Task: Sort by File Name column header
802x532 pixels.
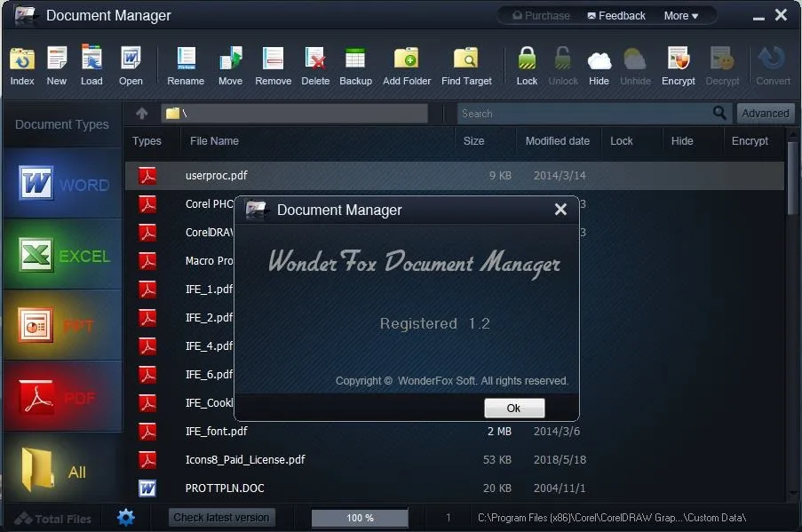Action: point(214,140)
